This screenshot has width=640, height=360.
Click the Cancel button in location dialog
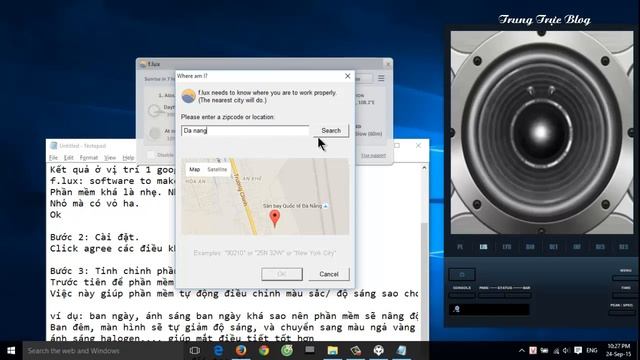[x=329, y=274]
